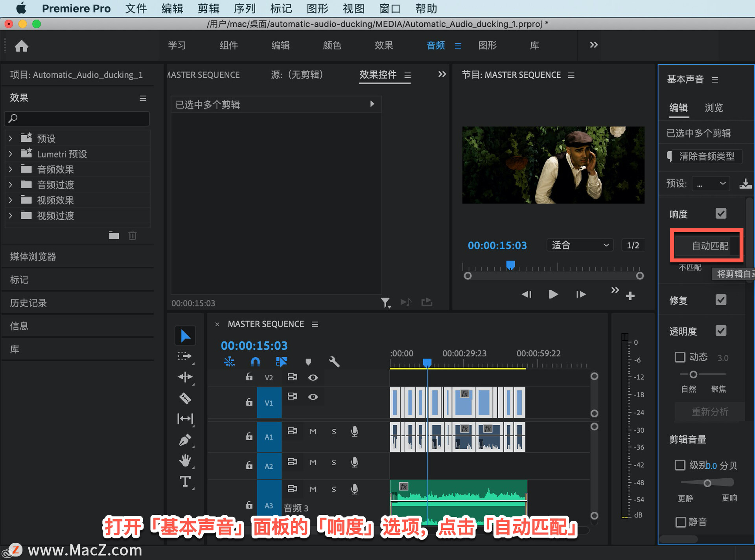The width and height of the screenshot is (755, 560).
Task: Click the Program monitor playhead marker
Action: 510,265
